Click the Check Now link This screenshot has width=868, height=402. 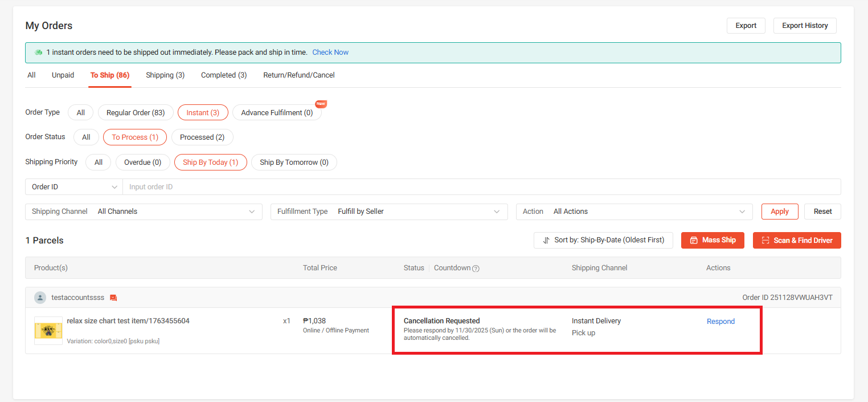330,52
